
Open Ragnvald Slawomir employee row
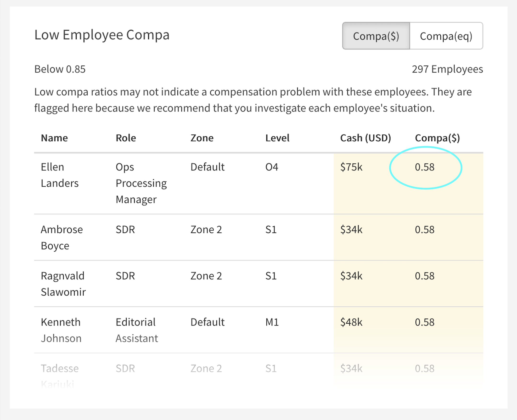(x=258, y=284)
